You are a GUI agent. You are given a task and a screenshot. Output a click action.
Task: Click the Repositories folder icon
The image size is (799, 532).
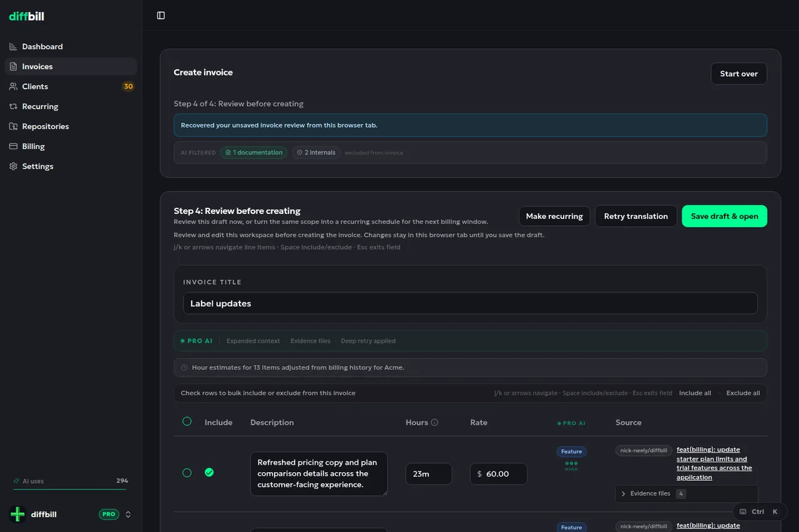[x=13, y=127]
